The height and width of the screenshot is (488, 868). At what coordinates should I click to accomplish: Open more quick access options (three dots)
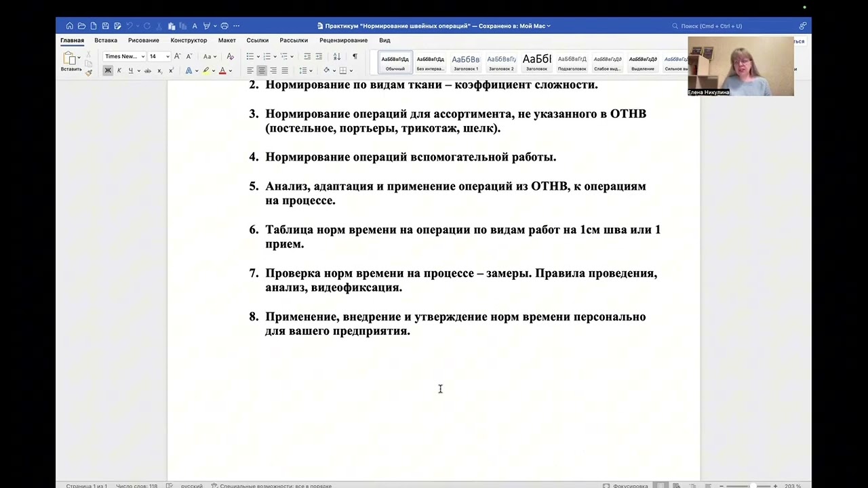click(237, 26)
